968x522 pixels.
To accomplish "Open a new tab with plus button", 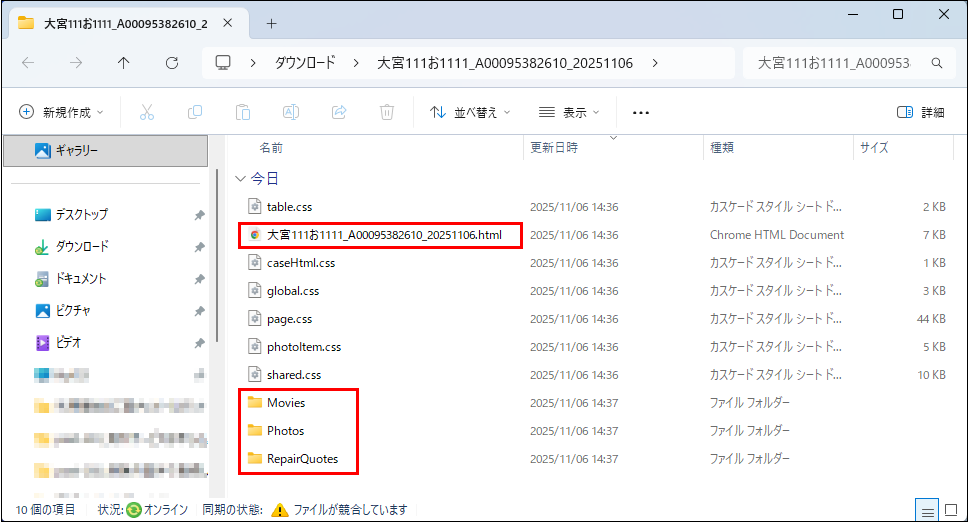I will pos(271,23).
